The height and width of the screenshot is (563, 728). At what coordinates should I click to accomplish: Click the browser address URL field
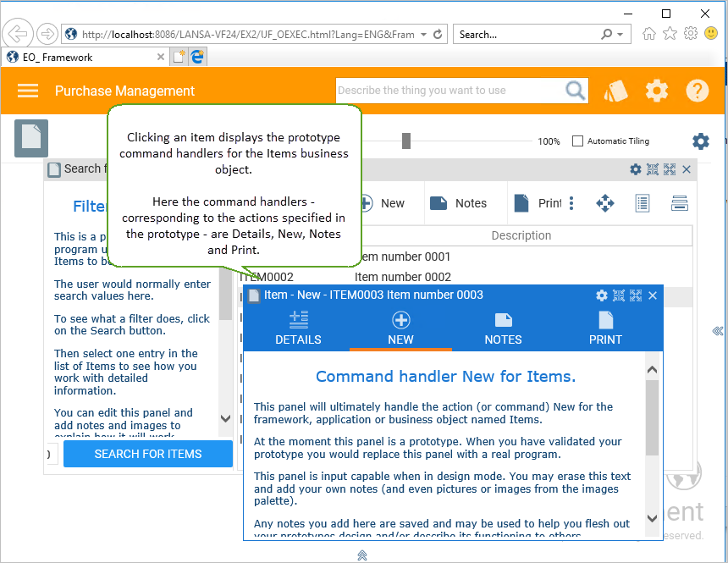pos(248,35)
